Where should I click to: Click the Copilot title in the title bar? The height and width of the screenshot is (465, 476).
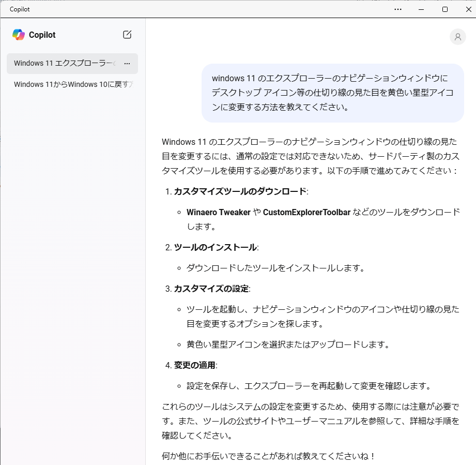(19, 9)
